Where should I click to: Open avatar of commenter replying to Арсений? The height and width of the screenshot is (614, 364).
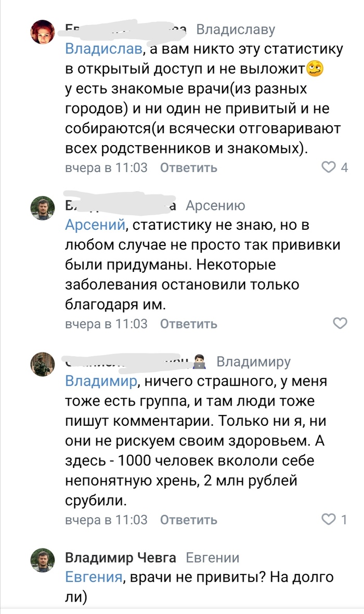[x=43, y=208]
